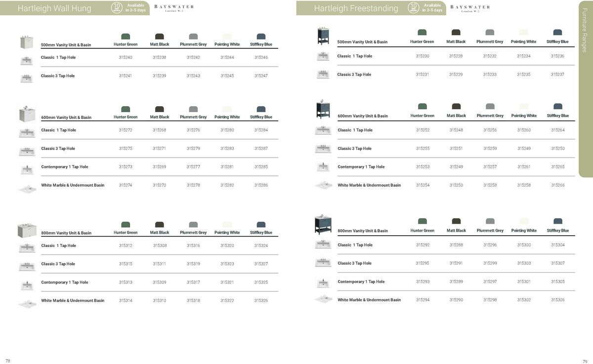Open the 500mm wall hung vanity unit image

tap(27, 42)
